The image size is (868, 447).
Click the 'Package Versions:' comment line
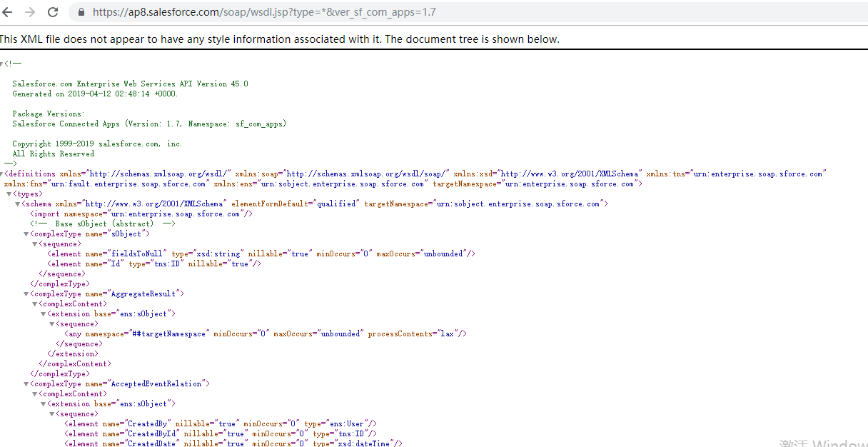pyautogui.click(x=48, y=114)
